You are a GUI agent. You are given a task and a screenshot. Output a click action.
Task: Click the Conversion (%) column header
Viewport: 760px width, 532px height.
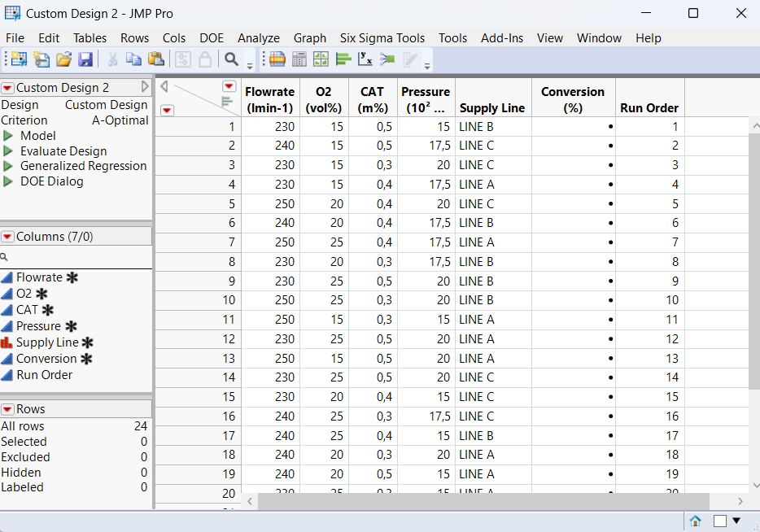573,99
